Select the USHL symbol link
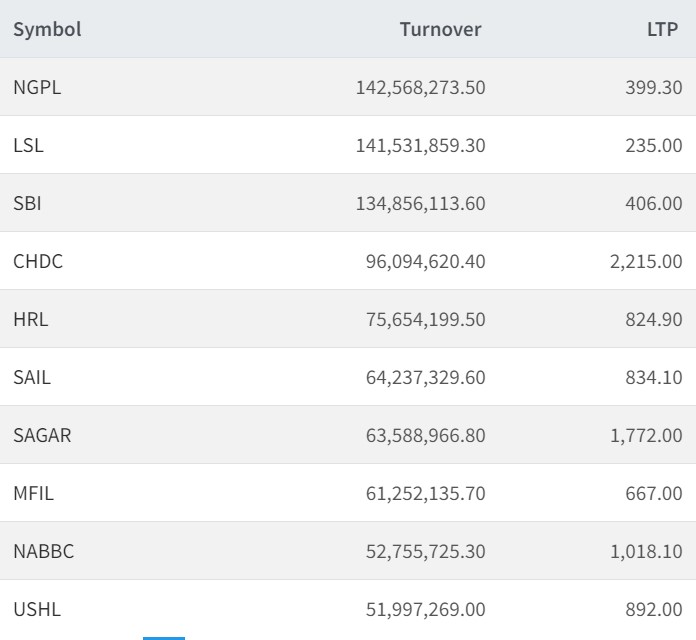This screenshot has width=696, height=640. 35,609
